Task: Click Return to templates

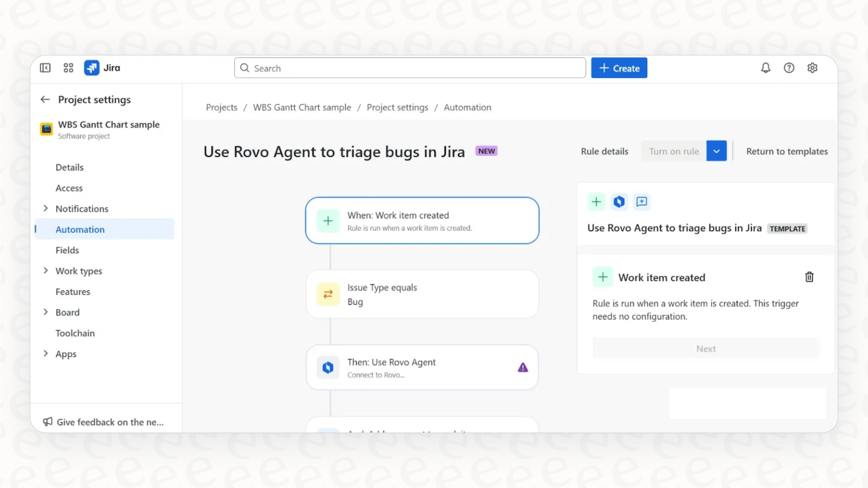Action: [x=787, y=151]
